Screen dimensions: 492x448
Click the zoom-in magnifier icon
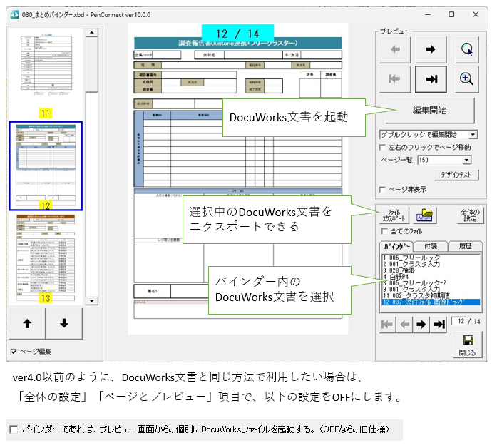466,79
